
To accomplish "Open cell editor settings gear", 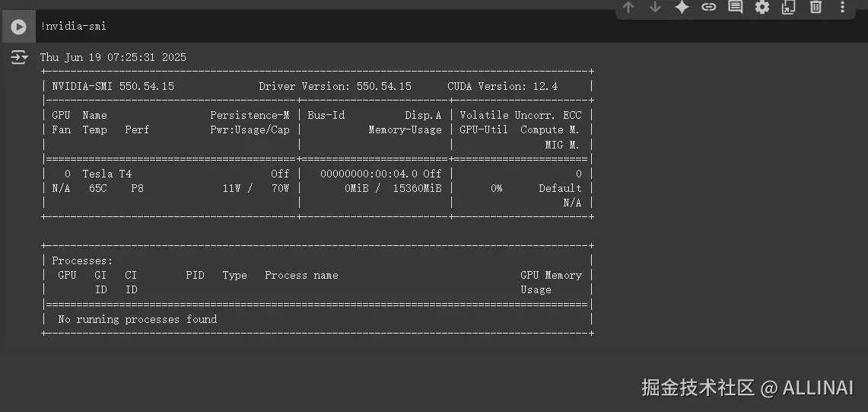I will pos(762,7).
